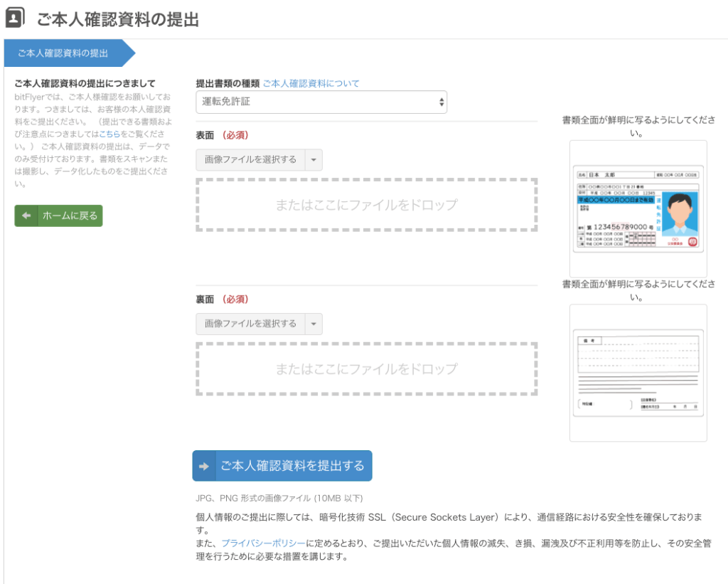Follow the こちら link in the left description
This screenshot has height=584, width=728.
click(x=108, y=134)
